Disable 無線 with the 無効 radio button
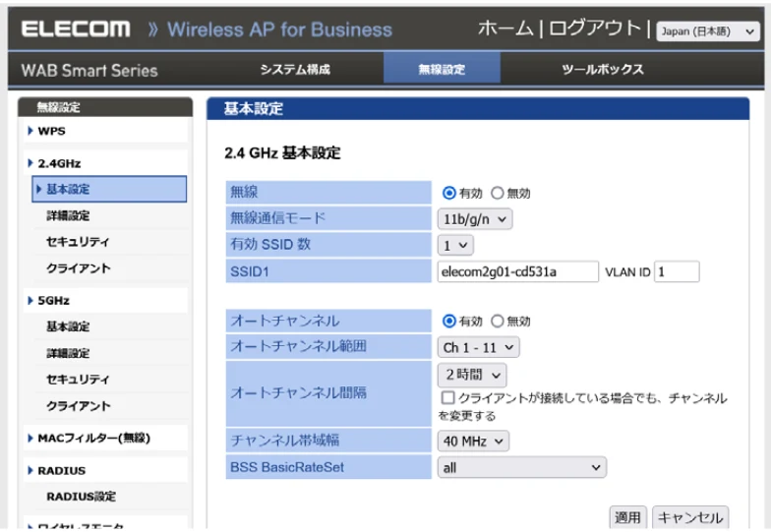The height and width of the screenshot is (532, 772). (x=498, y=193)
